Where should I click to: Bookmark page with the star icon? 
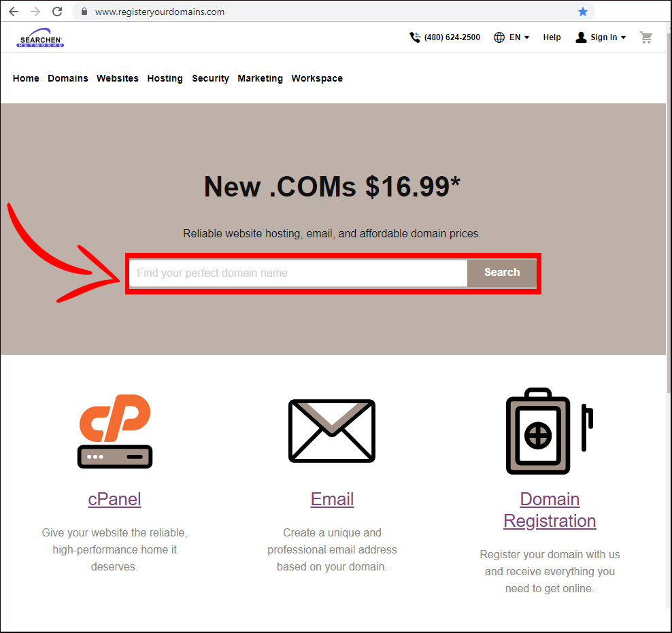(x=582, y=12)
